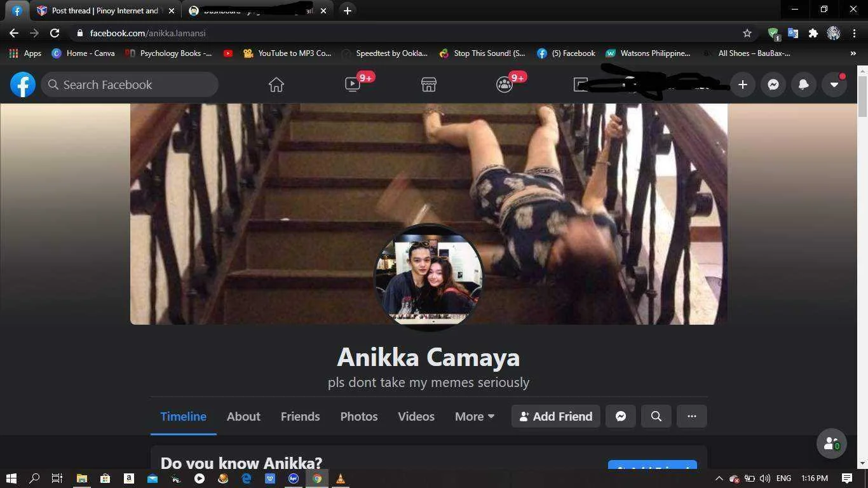
Task: Reload the page with the refresh icon
Action: (x=55, y=33)
